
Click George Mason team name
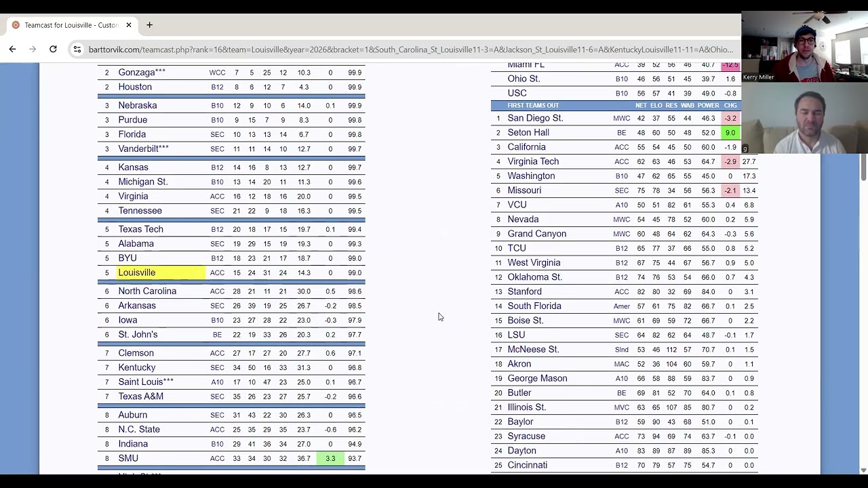point(537,378)
